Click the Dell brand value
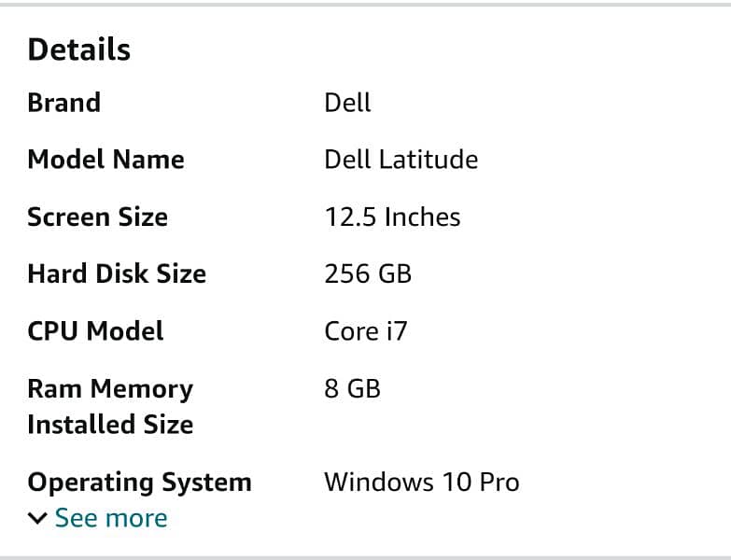The width and height of the screenshot is (731, 560). click(x=347, y=103)
